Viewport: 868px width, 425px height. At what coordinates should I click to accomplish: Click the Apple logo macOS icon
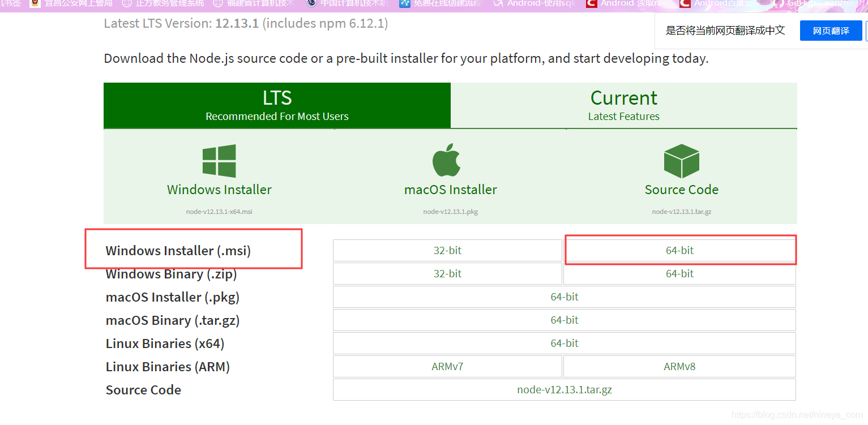(x=446, y=160)
